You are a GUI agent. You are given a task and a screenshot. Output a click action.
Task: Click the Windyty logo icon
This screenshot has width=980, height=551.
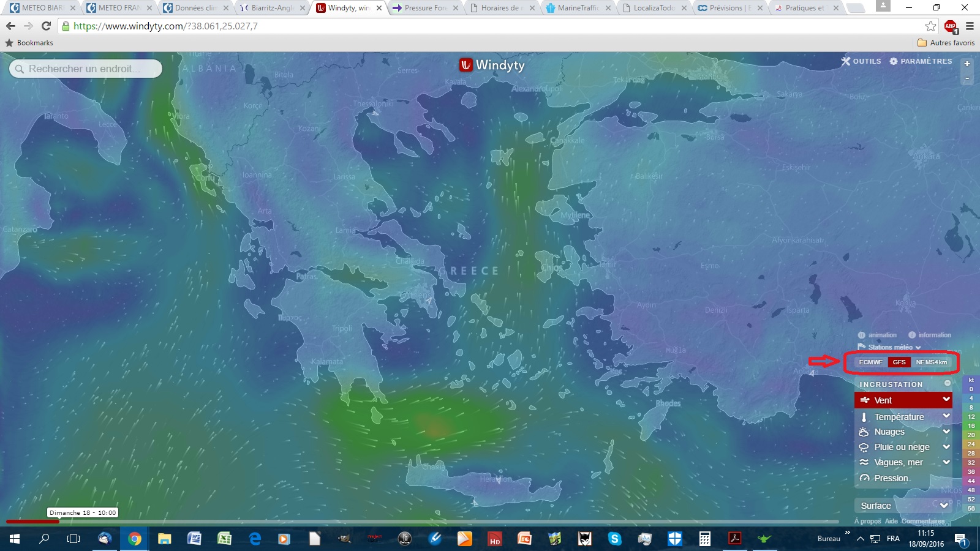[466, 65]
